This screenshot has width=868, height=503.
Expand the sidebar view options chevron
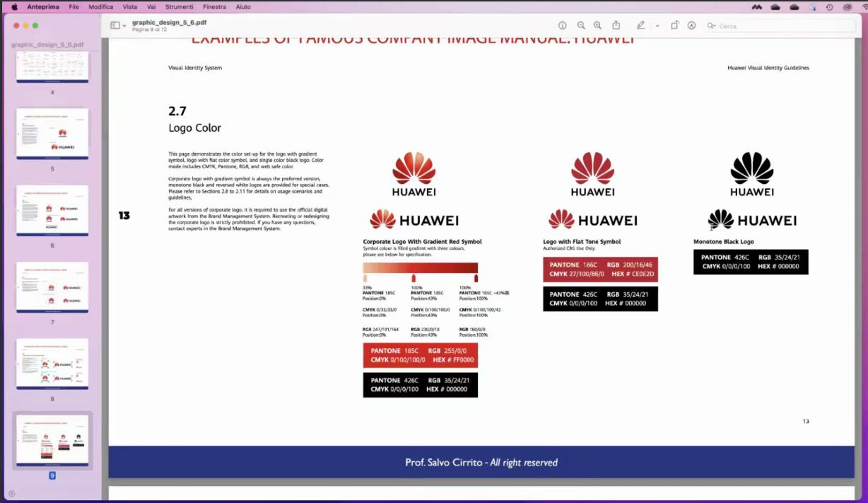click(124, 26)
